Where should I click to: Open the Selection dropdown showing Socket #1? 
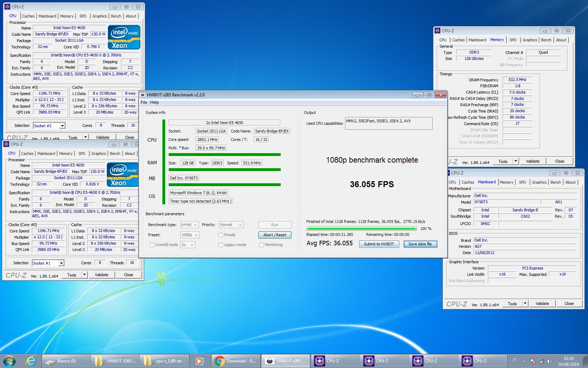[48, 263]
